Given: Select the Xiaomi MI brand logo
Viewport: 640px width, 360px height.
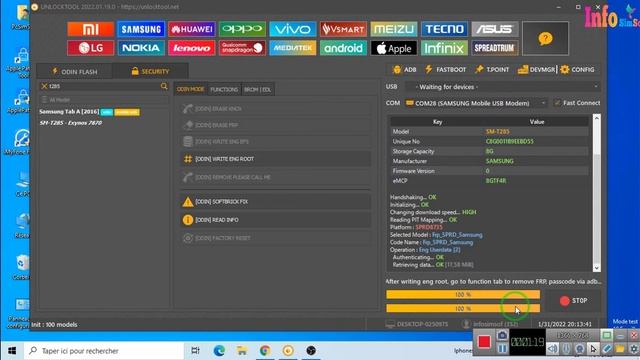Looking at the screenshot, I should (90, 29).
